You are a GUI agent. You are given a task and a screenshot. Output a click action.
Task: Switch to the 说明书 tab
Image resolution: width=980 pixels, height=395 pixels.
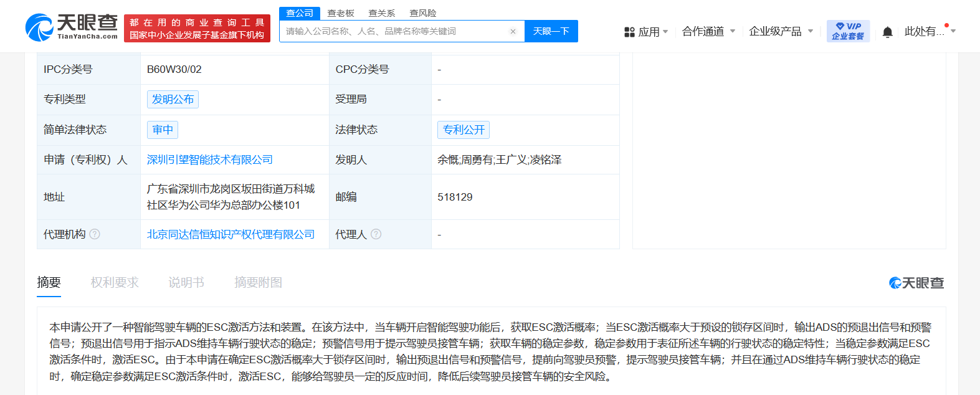tap(186, 283)
